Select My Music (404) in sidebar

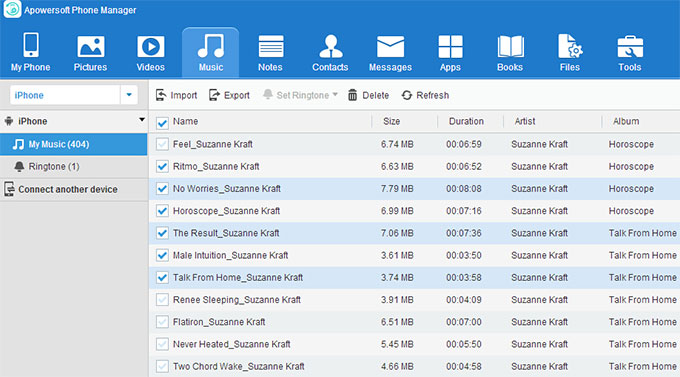click(x=74, y=144)
